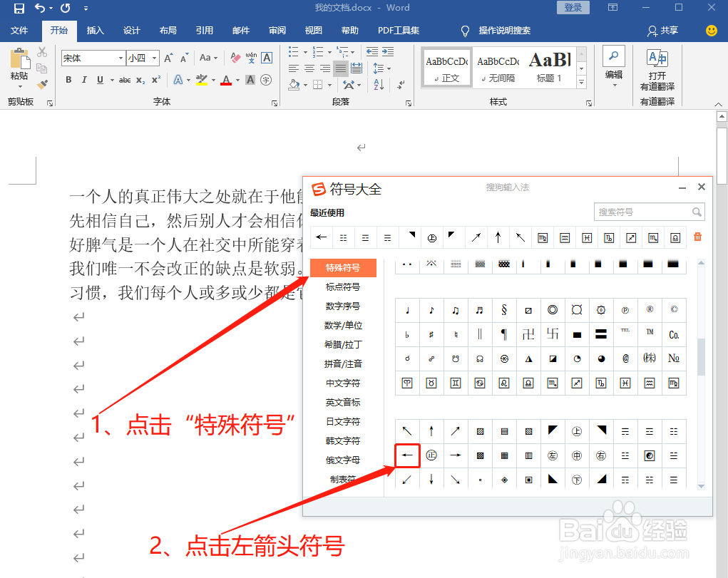The image size is (728, 578).
Task: Select 特殊符号 category button
Action: (343, 268)
